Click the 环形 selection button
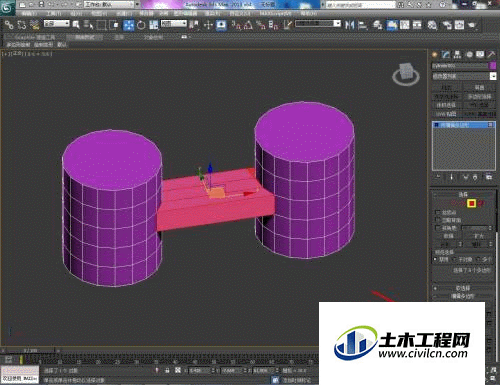The image size is (500, 385). [x=445, y=244]
